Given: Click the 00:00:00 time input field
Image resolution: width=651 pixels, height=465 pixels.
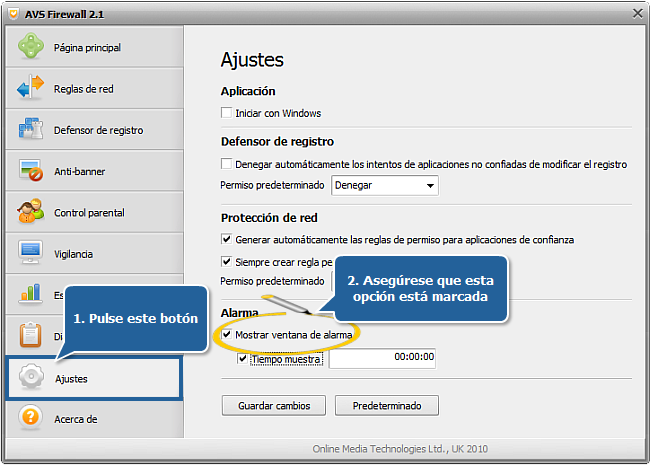Looking at the screenshot, I should pos(382,358).
